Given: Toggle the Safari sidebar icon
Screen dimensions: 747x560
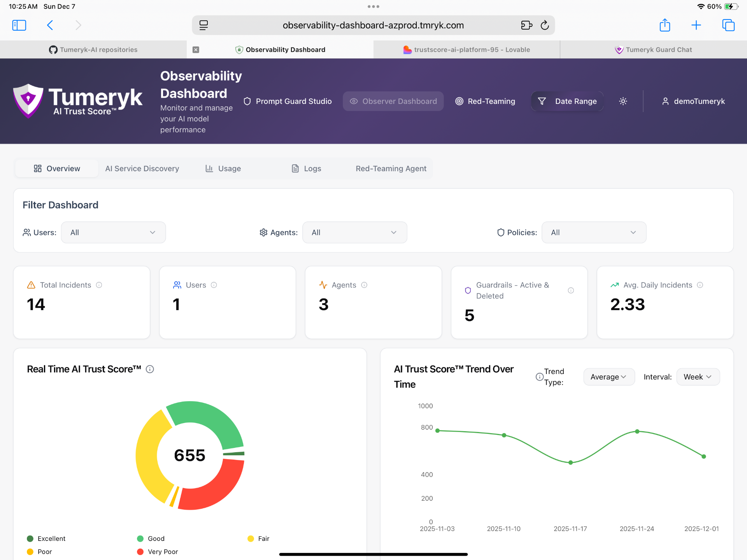Looking at the screenshot, I should pyautogui.click(x=19, y=25).
